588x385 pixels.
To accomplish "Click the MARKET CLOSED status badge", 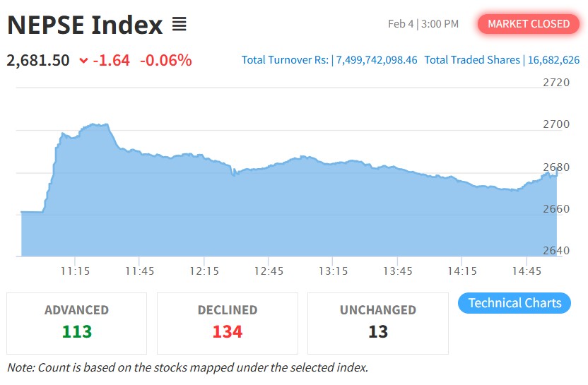I will pos(528,24).
